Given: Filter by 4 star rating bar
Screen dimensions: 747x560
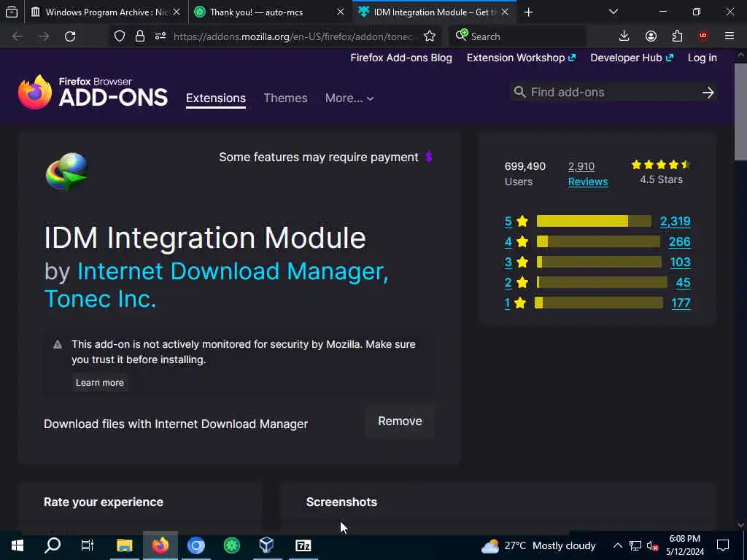Looking at the screenshot, I should (x=598, y=241).
